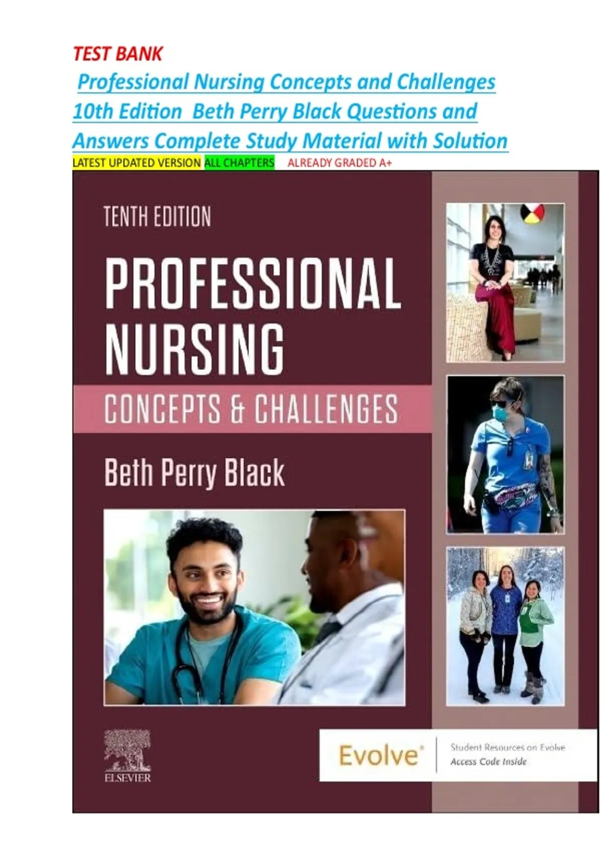Click the PROFESSIONAL NURSING cover title
The image size is (613, 868).
pos(253,316)
